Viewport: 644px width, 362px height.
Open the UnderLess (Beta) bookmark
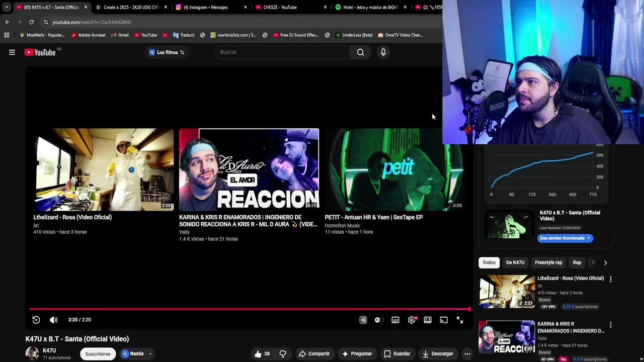(x=354, y=35)
